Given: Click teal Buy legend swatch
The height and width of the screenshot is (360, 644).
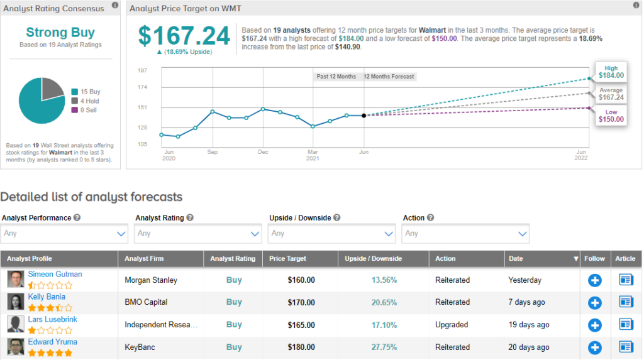Looking at the screenshot, I should [x=75, y=92].
